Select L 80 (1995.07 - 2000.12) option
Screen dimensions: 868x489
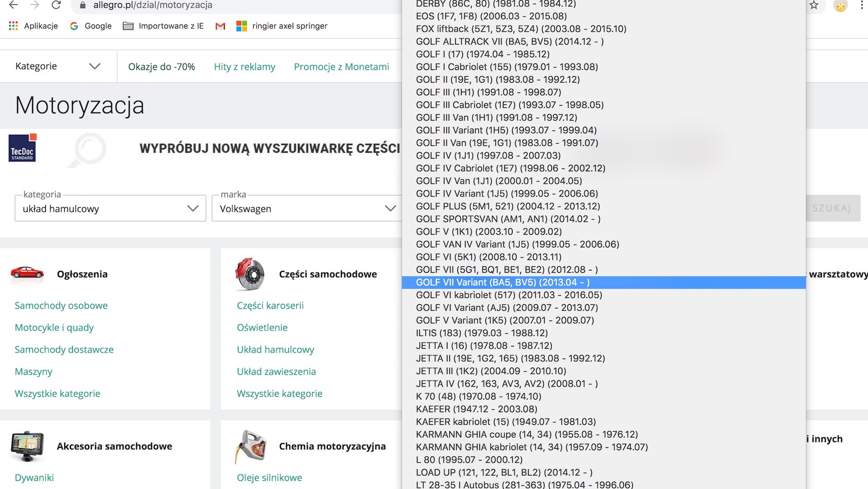pyautogui.click(x=604, y=460)
